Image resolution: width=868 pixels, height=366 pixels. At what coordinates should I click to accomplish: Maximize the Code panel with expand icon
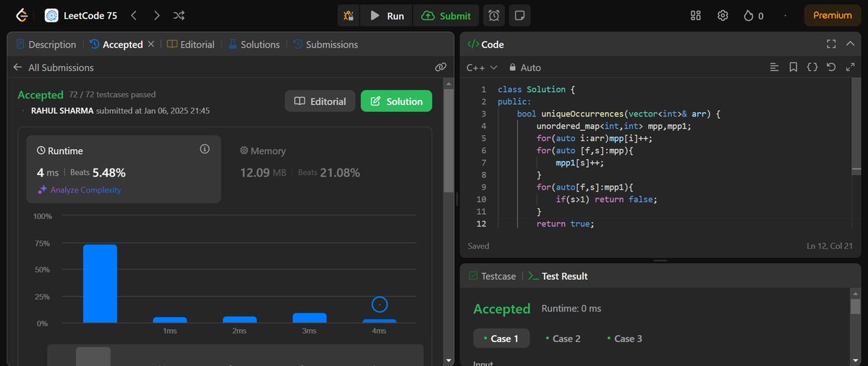coord(831,44)
